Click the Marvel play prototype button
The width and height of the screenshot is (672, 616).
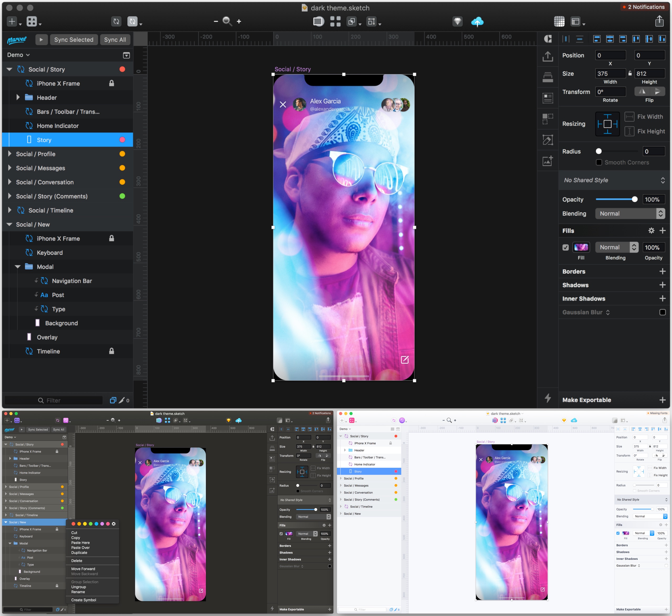tap(41, 40)
